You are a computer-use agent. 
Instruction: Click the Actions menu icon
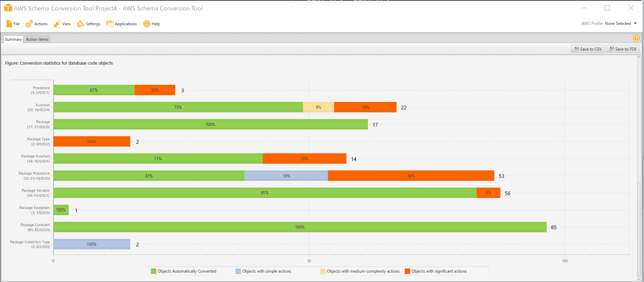point(29,24)
